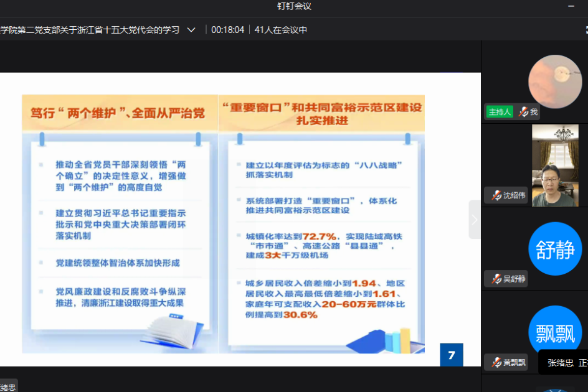Click the mic icon on 沈绍伟's name tag
Viewport: 588px width, 392px height.
(497, 195)
